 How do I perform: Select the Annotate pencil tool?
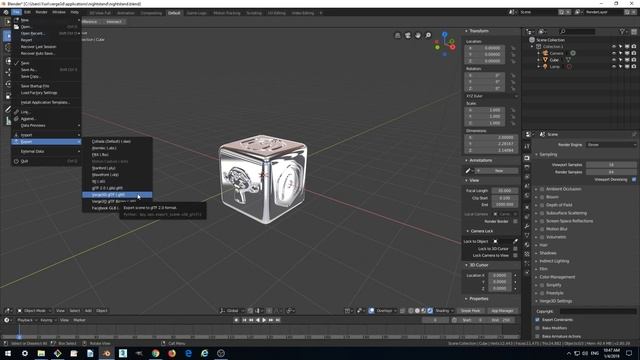pos(8,109)
